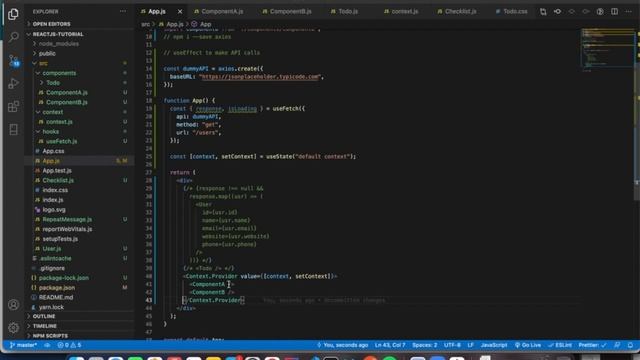Click line number 40 in gutter
640x360 pixels.
[x=149, y=276]
